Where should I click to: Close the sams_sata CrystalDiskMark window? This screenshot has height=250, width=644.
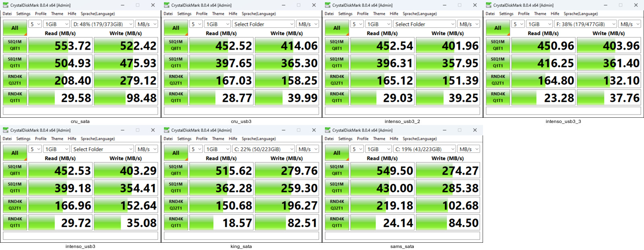pyautogui.click(x=475, y=130)
